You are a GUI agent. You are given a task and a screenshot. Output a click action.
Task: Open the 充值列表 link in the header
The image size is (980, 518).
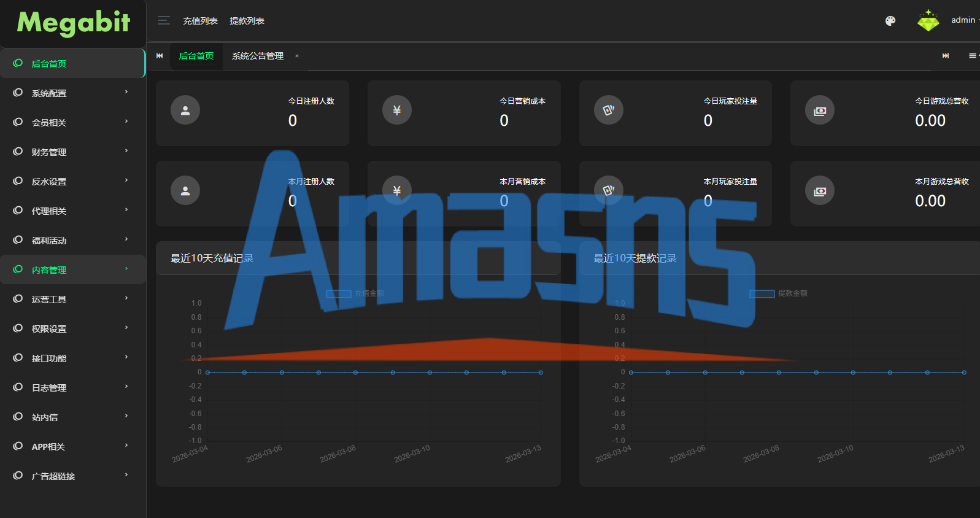(200, 21)
